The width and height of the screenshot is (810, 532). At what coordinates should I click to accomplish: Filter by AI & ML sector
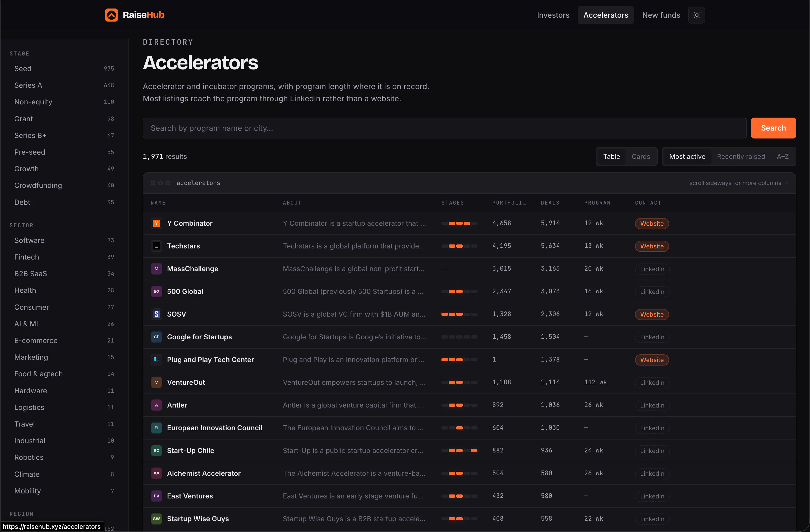point(64,324)
